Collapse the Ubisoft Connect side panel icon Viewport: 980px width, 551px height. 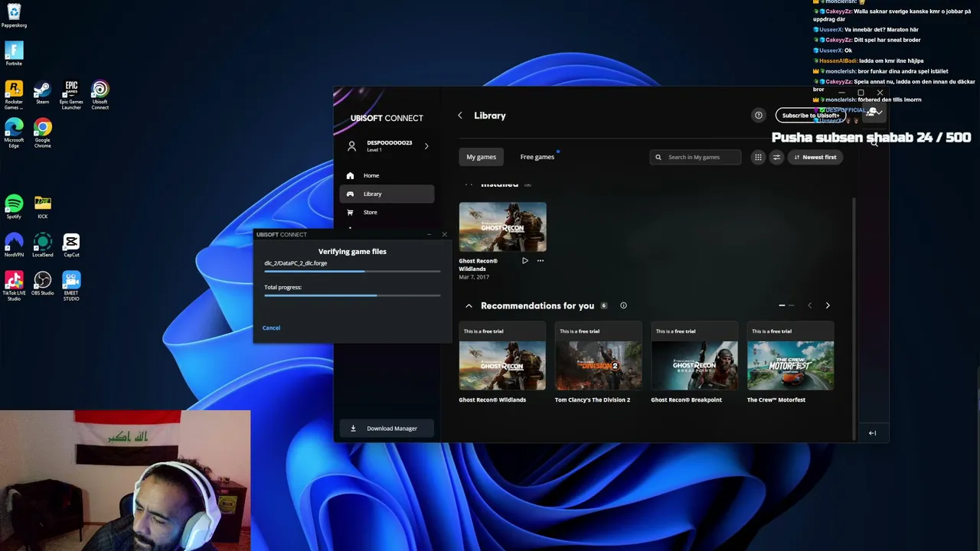(x=872, y=433)
